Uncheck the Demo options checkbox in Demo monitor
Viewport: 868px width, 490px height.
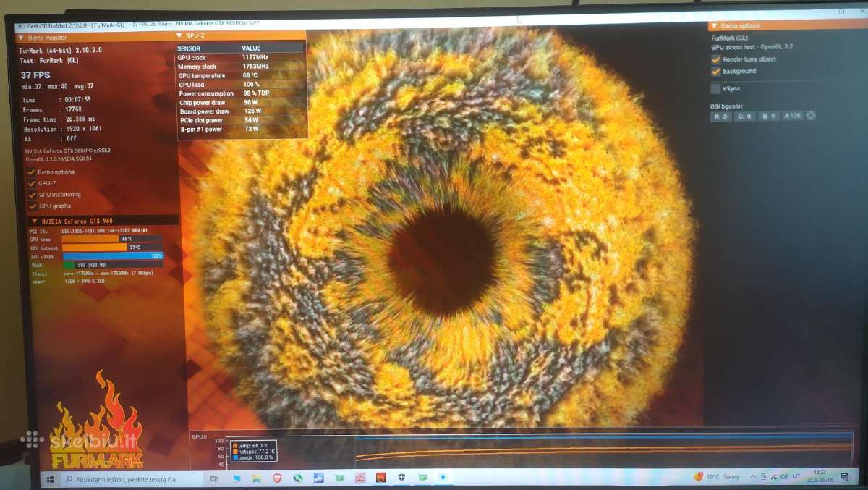pos(30,172)
